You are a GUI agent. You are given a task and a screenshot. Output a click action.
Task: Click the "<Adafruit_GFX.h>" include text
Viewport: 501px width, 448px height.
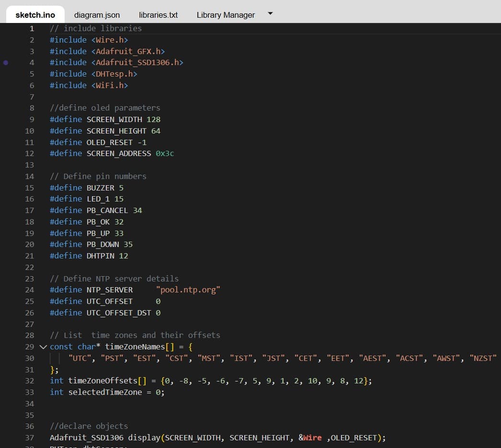point(128,51)
